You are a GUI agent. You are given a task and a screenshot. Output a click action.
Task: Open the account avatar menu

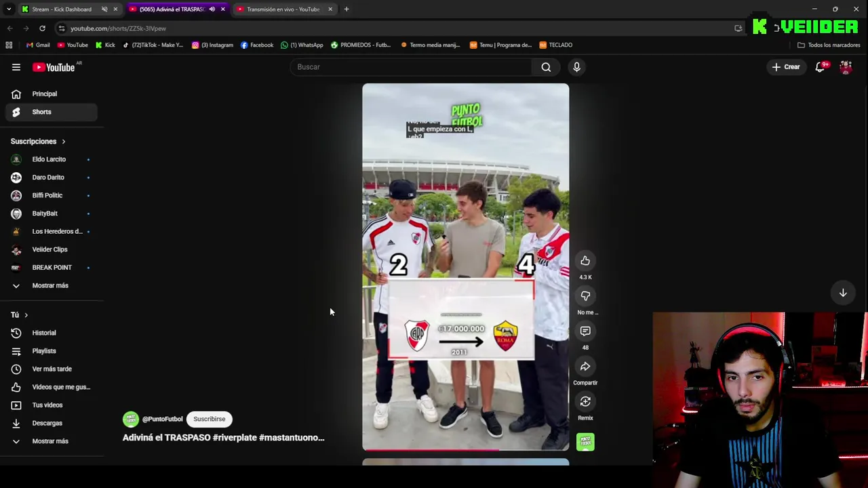[x=846, y=67]
